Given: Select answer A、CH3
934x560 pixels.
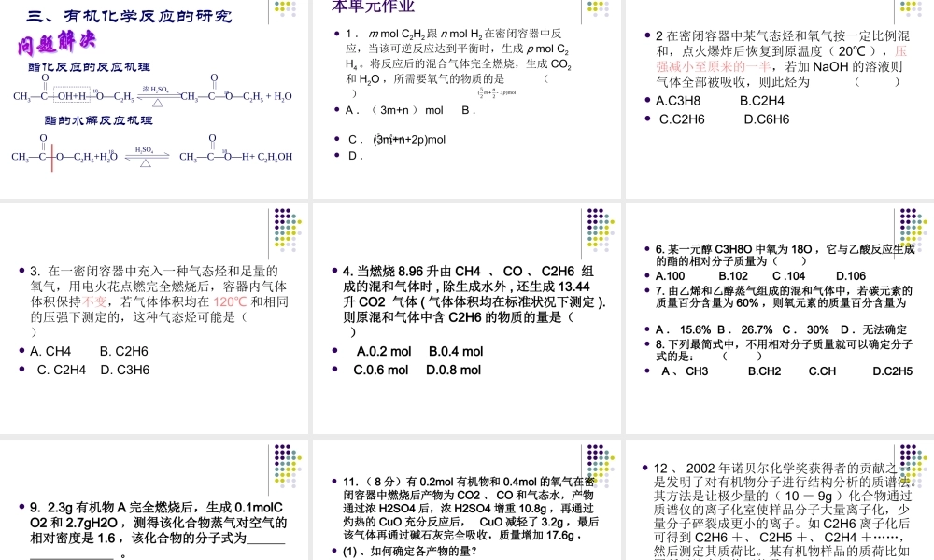Looking at the screenshot, I should (685, 371).
